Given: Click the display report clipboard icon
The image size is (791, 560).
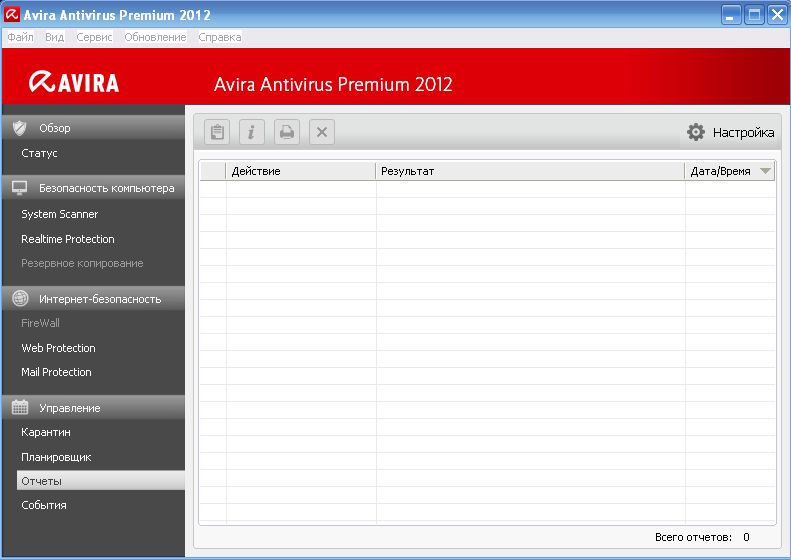Looking at the screenshot, I should pos(217,132).
